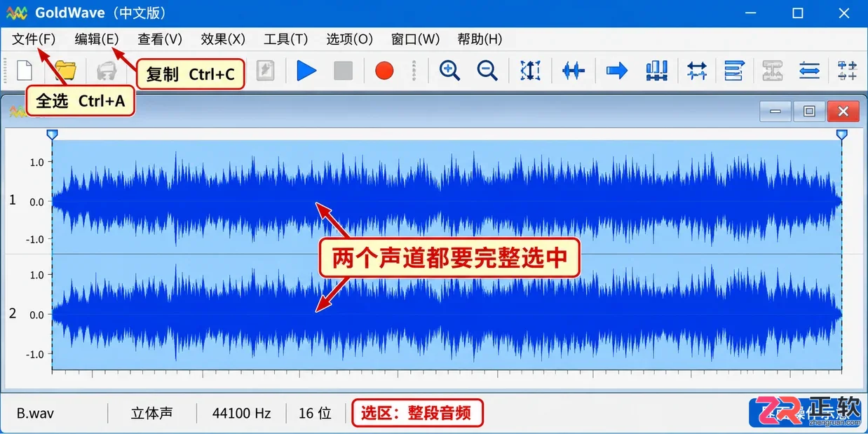Open the 工具(T) menu
Image resolution: width=868 pixels, height=434 pixels.
coord(286,39)
